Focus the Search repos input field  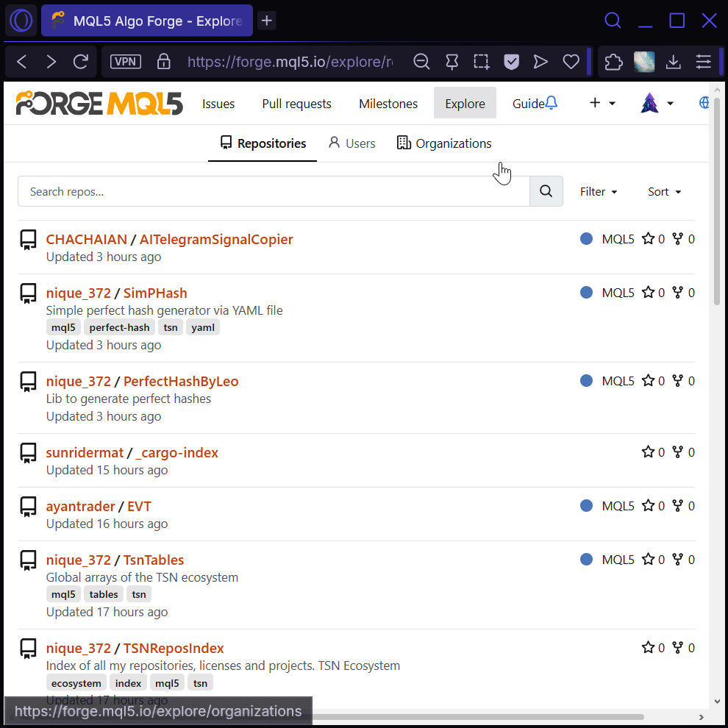click(274, 191)
